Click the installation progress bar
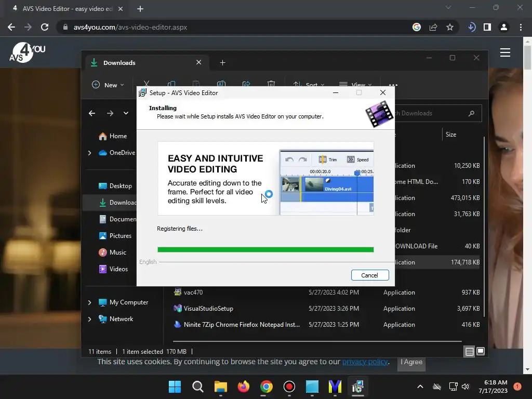 click(265, 250)
